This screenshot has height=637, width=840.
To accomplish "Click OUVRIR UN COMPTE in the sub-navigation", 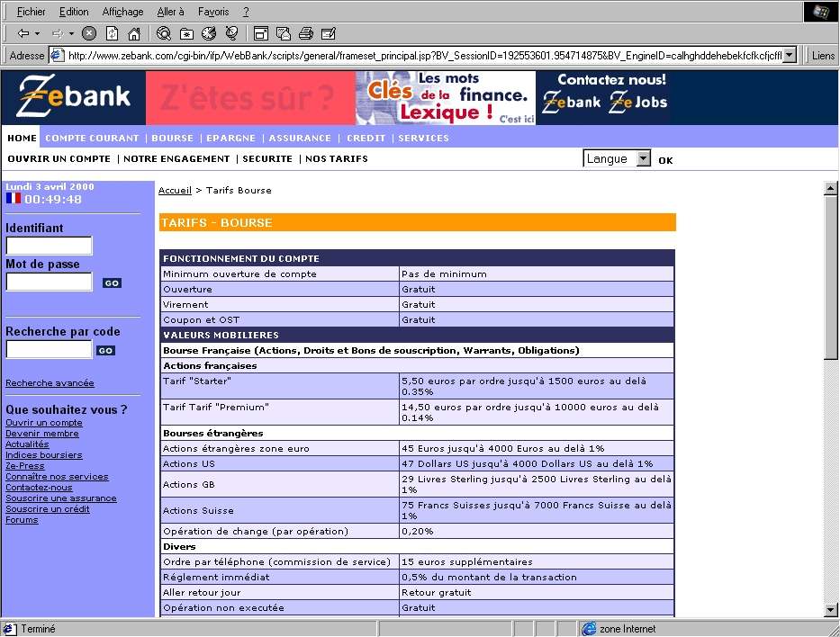I will pyautogui.click(x=59, y=159).
